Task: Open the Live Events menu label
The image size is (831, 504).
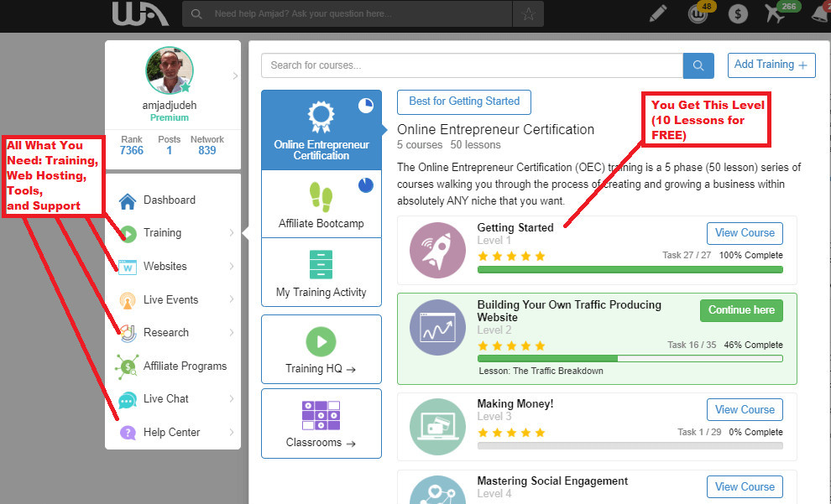Action: pyautogui.click(x=170, y=299)
